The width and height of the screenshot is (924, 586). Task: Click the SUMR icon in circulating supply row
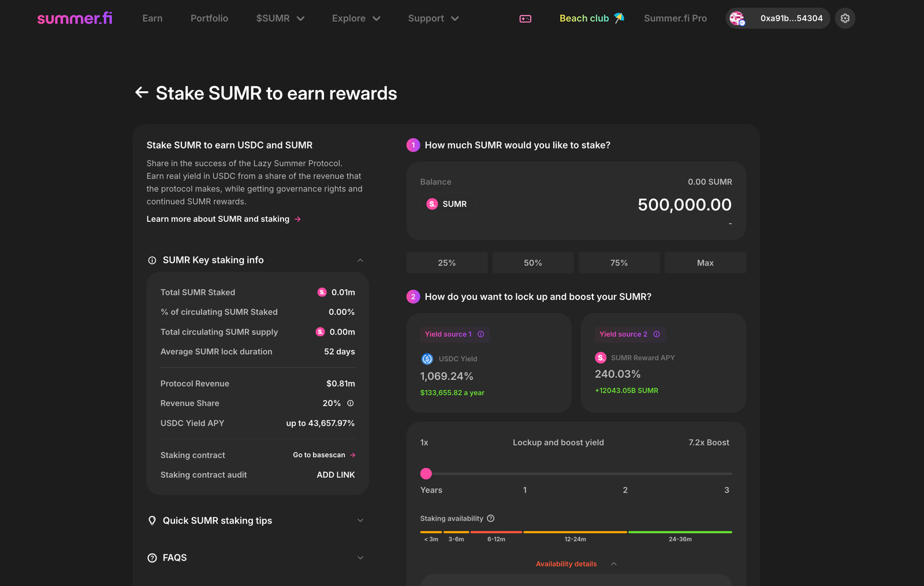click(x=321, y=332)
